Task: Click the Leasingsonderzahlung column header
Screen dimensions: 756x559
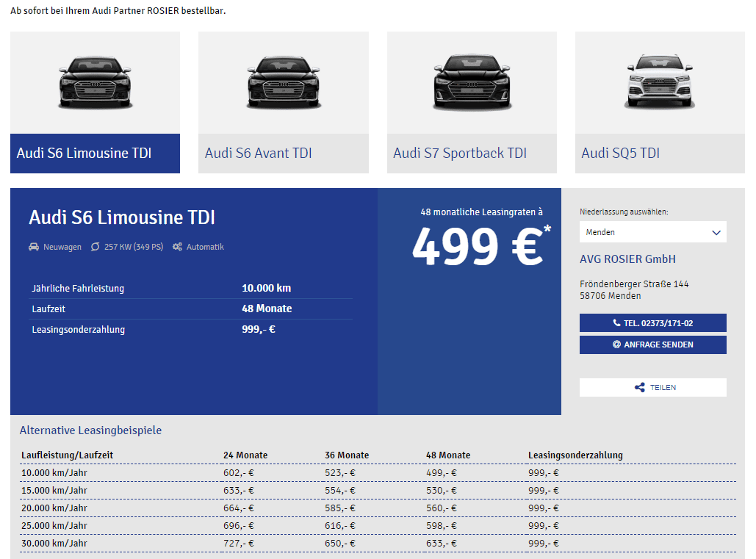Action: point(575,455)
